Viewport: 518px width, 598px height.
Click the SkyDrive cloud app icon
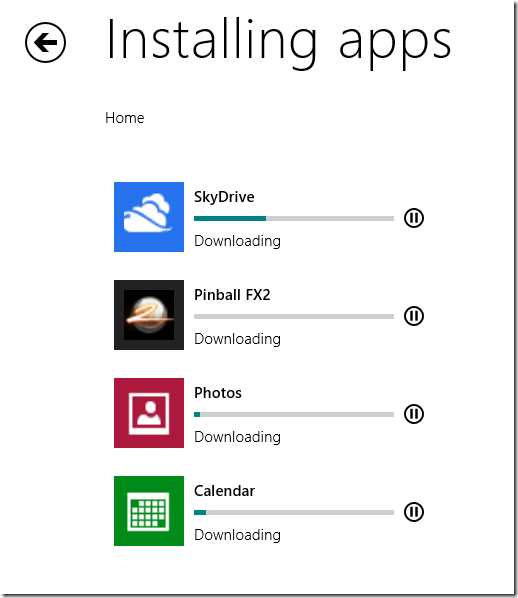(149, 217)
